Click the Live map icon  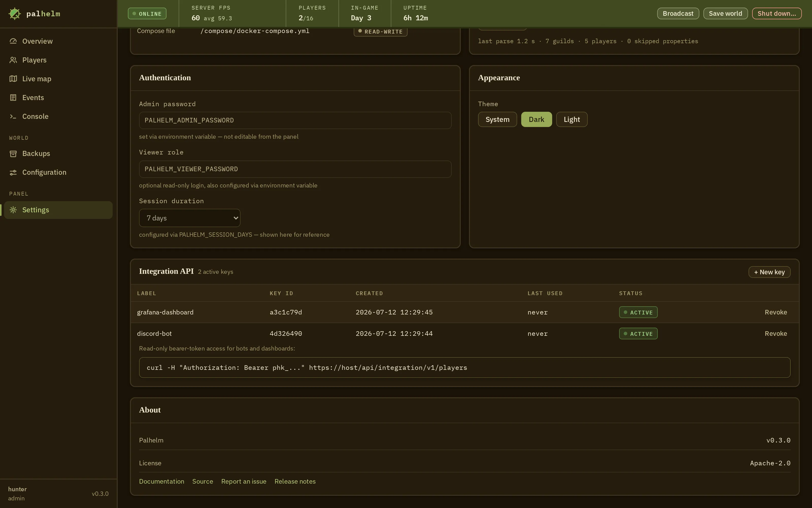coord(13,79)
